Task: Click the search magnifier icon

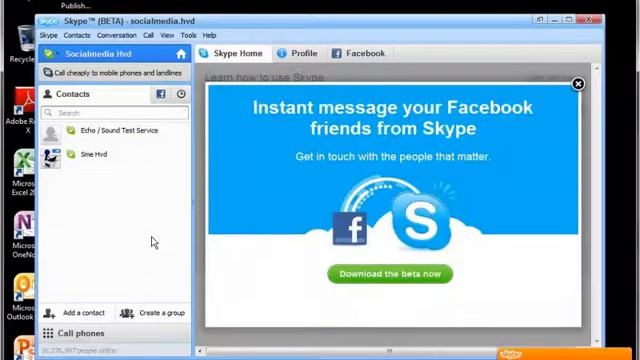Action: click(x=48, y=113)
